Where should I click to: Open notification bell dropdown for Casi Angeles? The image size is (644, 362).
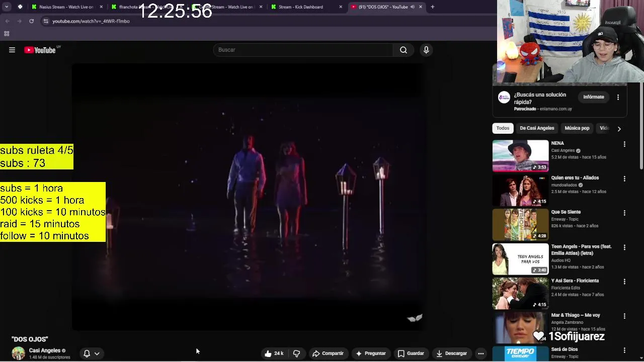click(x=91, y=353)
